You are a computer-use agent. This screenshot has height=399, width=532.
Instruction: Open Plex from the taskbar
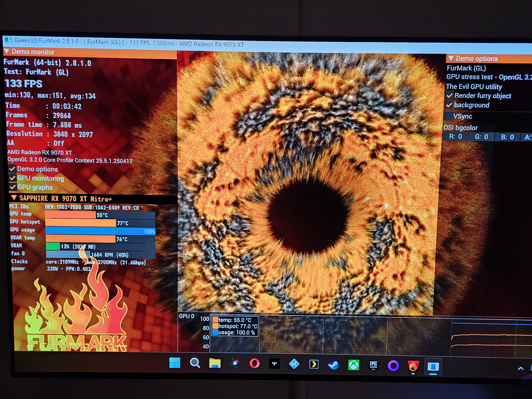coord(314,365)
